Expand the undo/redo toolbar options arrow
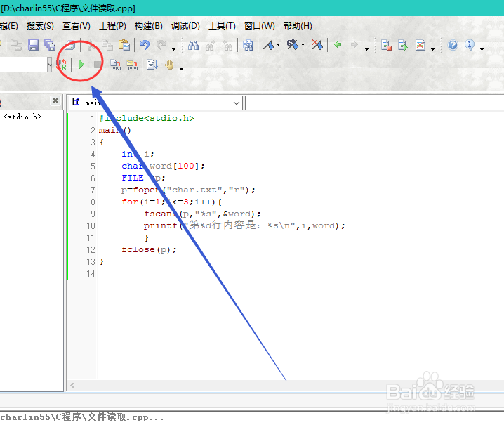The image size is (504, 425). point(174,49)
